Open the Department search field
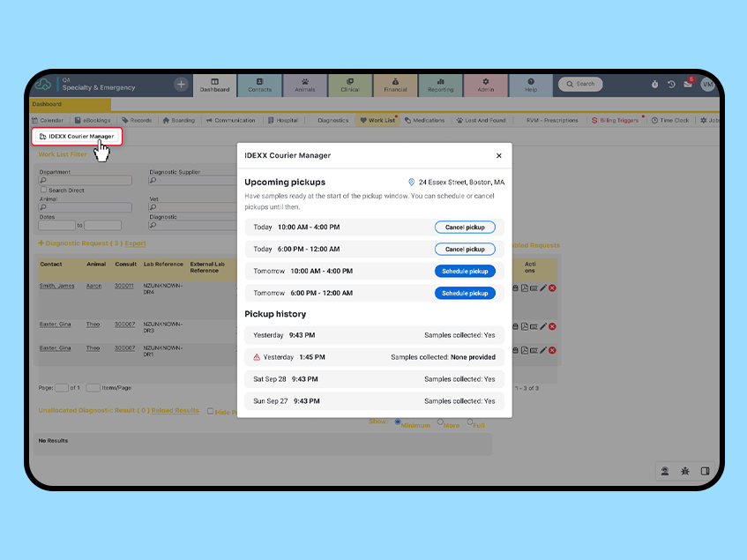 pyautogui.click(x=85, y=181)
